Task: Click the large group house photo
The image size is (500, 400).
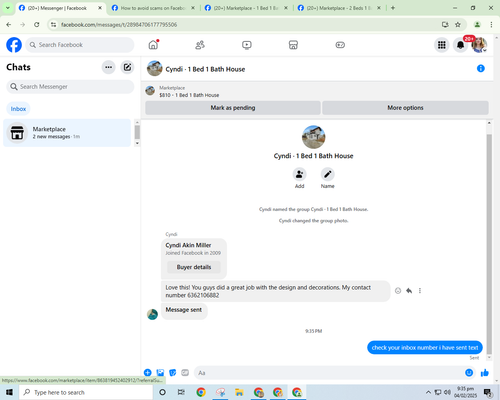Action: tap(313, 137)
